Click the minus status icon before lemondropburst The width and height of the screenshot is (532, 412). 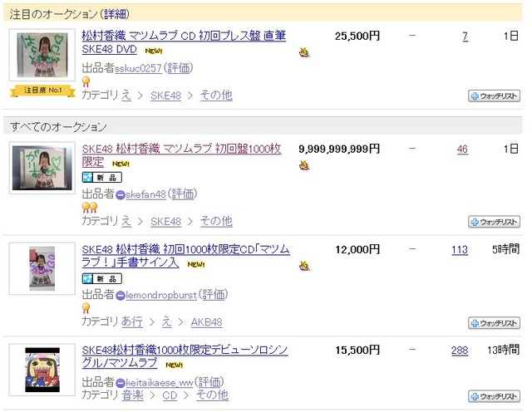click(120, 296)
